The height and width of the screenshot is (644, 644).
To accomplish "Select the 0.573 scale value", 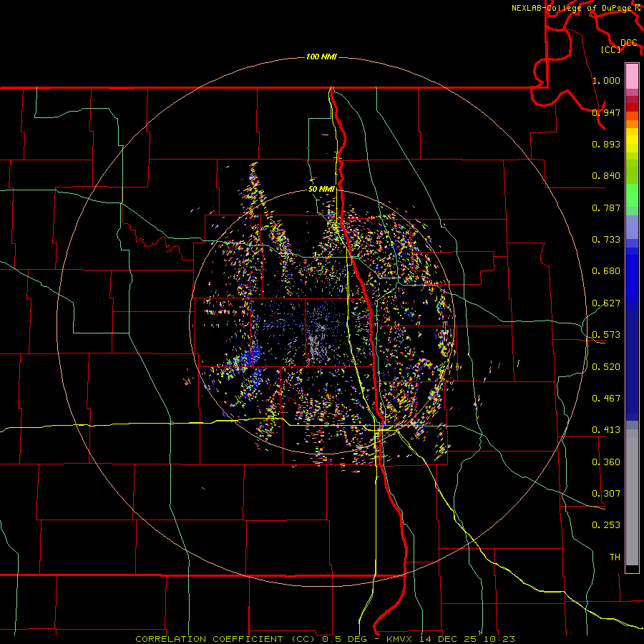I will point(606,335).
